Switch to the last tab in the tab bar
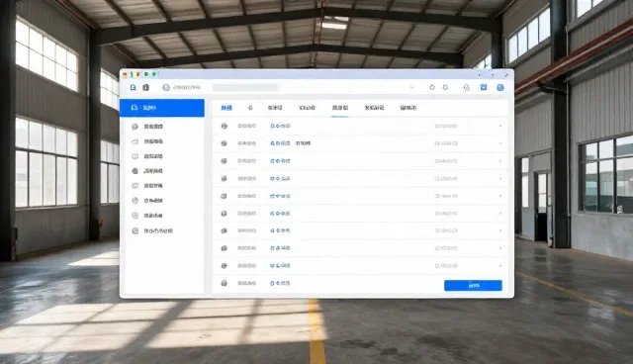Image resolution: width=633 pixels, height=364 pixels. [408, 108]
